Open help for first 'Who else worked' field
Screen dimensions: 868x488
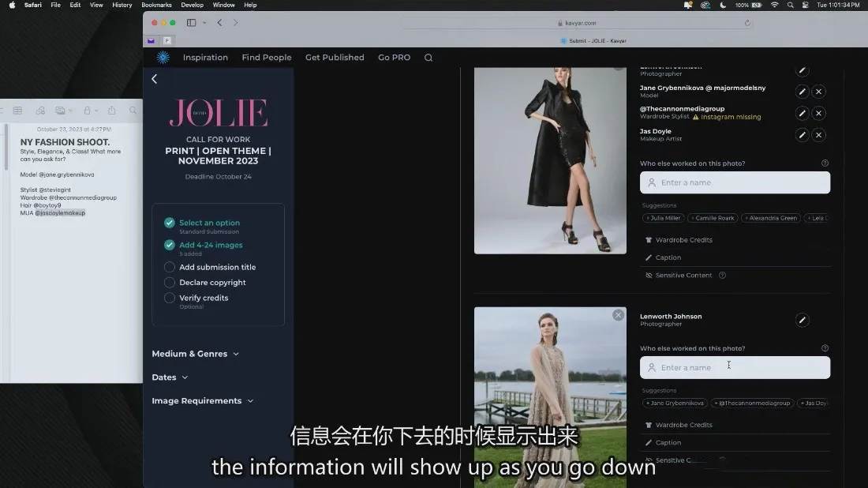825,163
